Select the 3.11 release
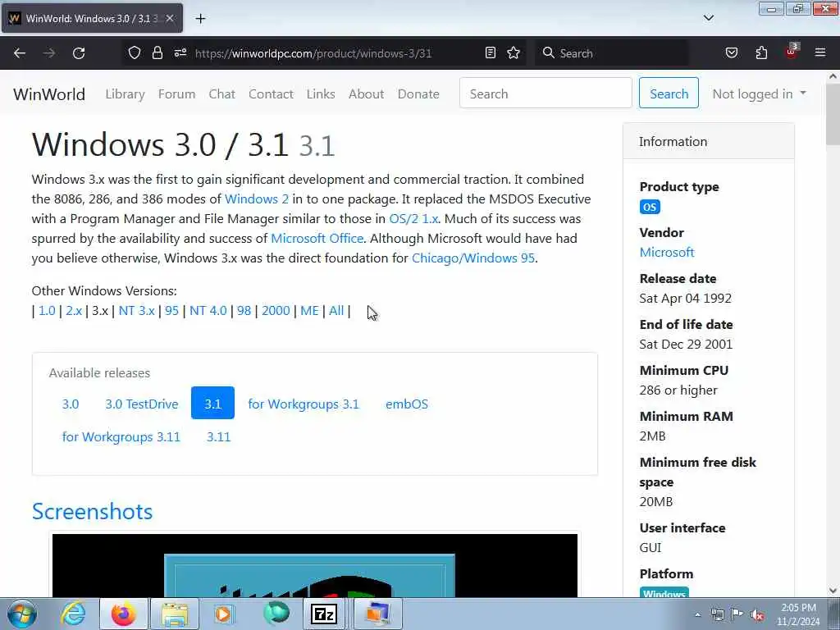The height and width of the screenshot is (630, 840). click(218, 436)
